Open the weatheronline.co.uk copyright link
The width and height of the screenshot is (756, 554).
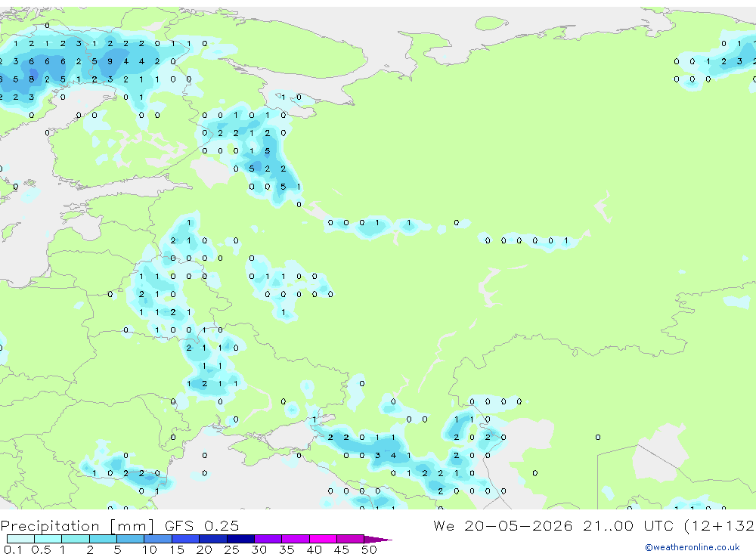point(692,547)
